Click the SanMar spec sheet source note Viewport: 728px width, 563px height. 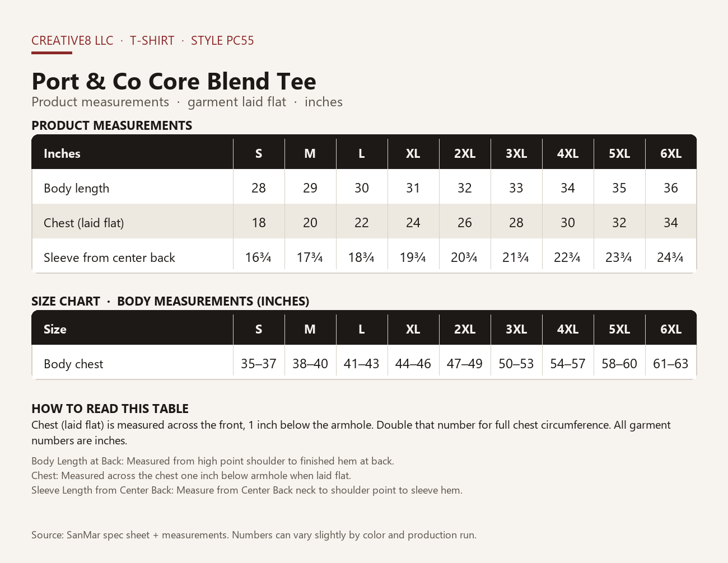(x=254, y=535)
